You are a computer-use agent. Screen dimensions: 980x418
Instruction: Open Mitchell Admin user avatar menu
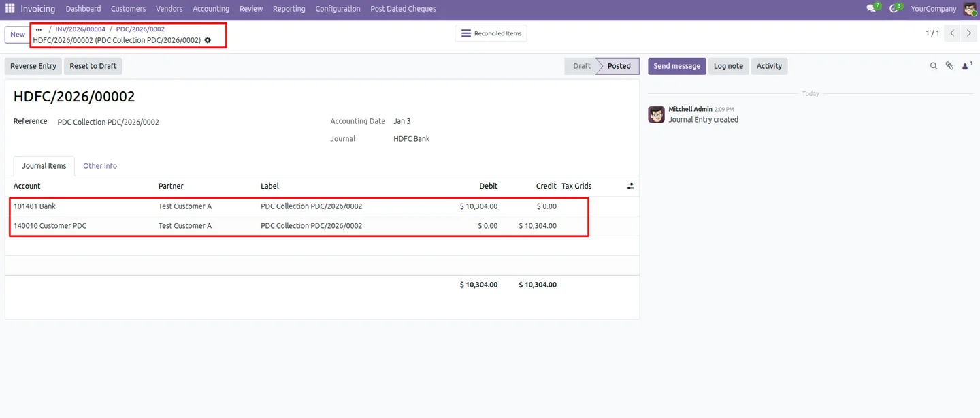[x=970, y=9]
